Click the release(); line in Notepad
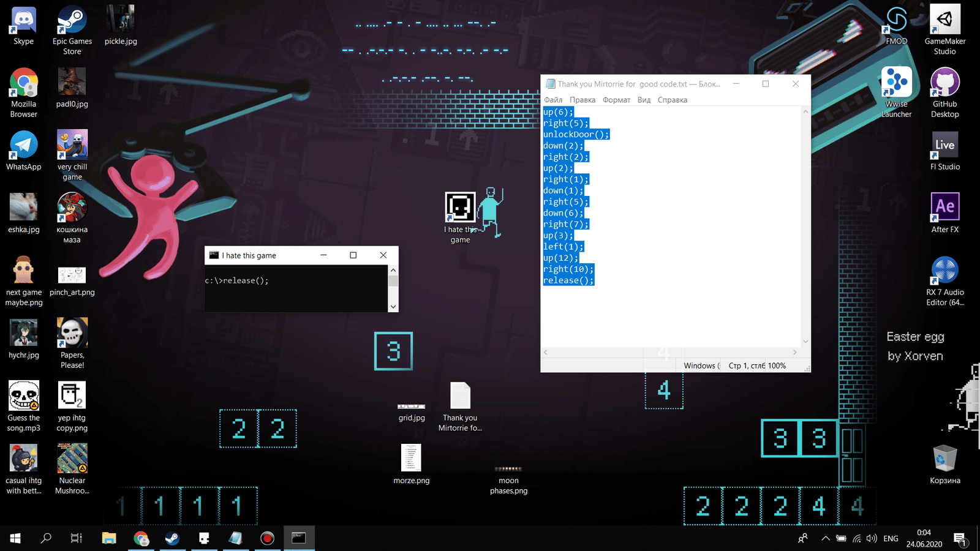The width and height of the screenshot is (980, 551). click(568, 280)
